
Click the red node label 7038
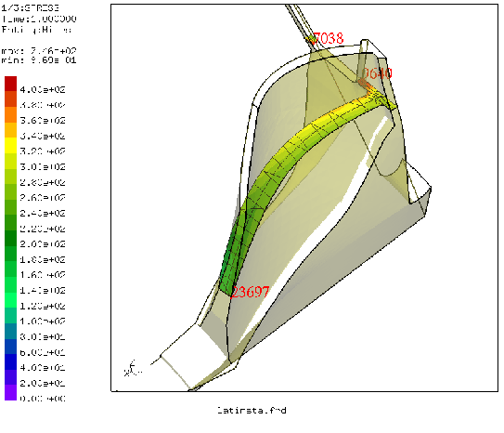click(x=328, y=38)
